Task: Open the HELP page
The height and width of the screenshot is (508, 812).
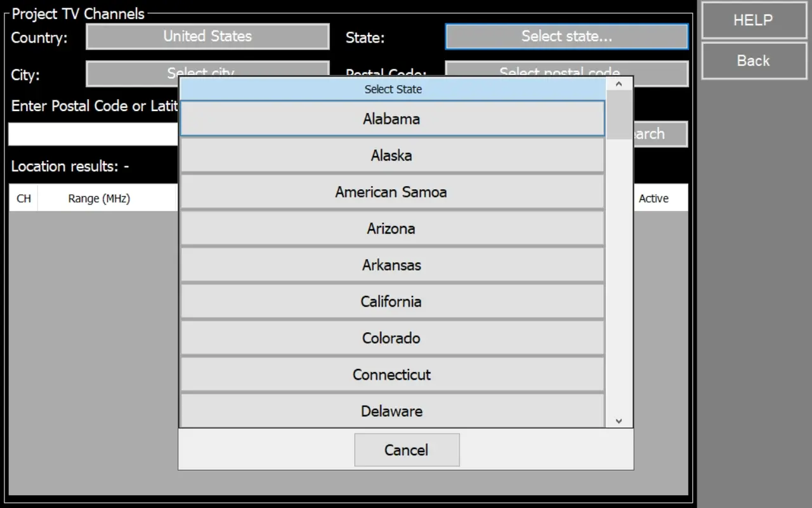Action: click(753, 20)
